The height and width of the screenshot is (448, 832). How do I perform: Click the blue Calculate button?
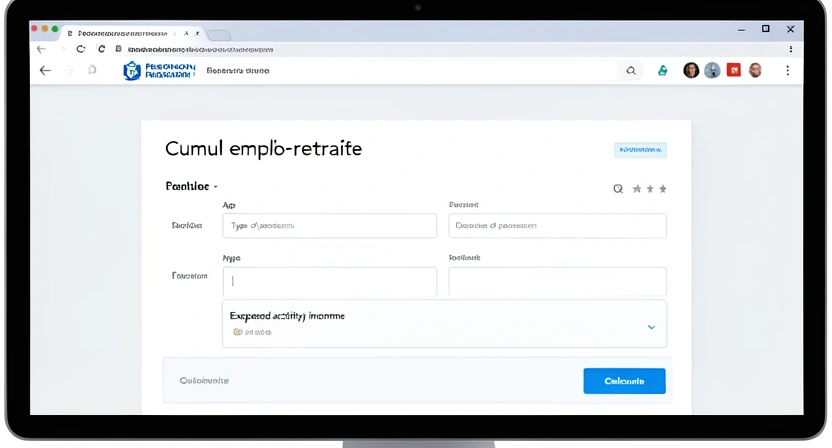pyautogui.click(x=624, y=381)
